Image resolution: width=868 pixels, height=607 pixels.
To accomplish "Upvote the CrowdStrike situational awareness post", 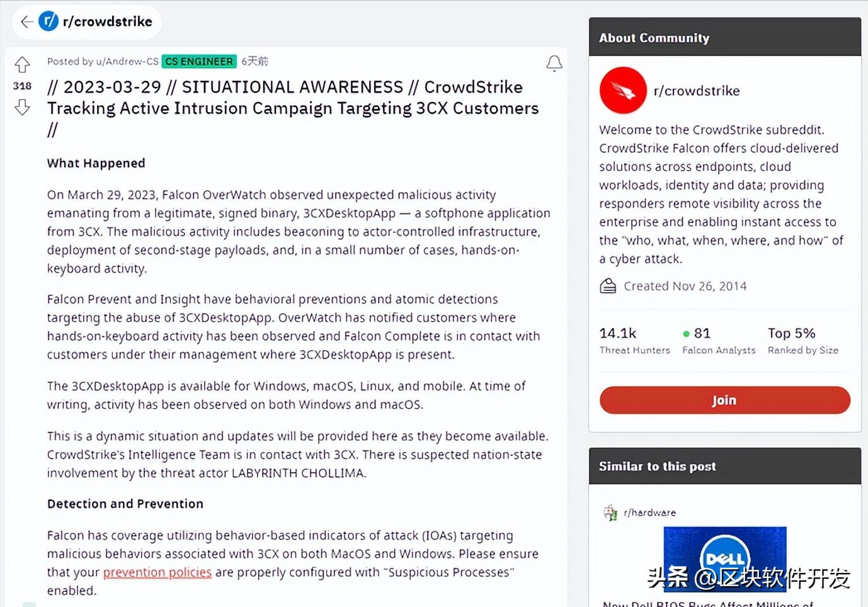I will (22, 65).
